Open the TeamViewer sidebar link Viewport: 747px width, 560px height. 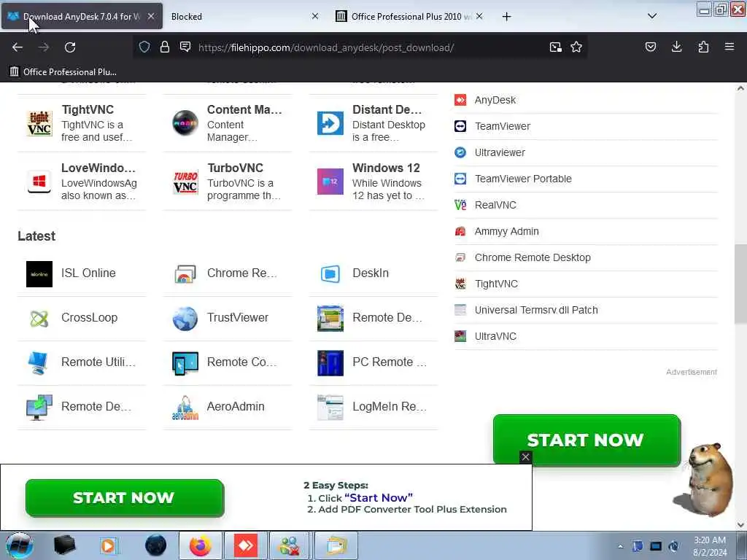tap(502, 126)
